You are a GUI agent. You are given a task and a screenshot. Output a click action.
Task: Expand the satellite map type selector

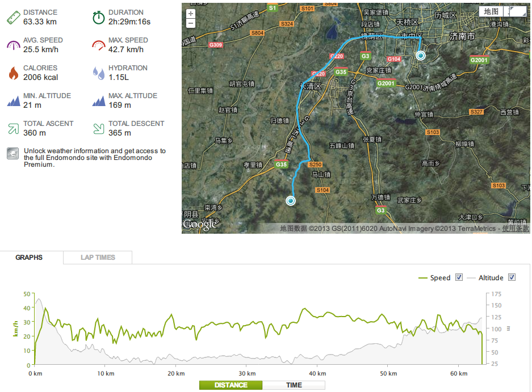(517, 11)
